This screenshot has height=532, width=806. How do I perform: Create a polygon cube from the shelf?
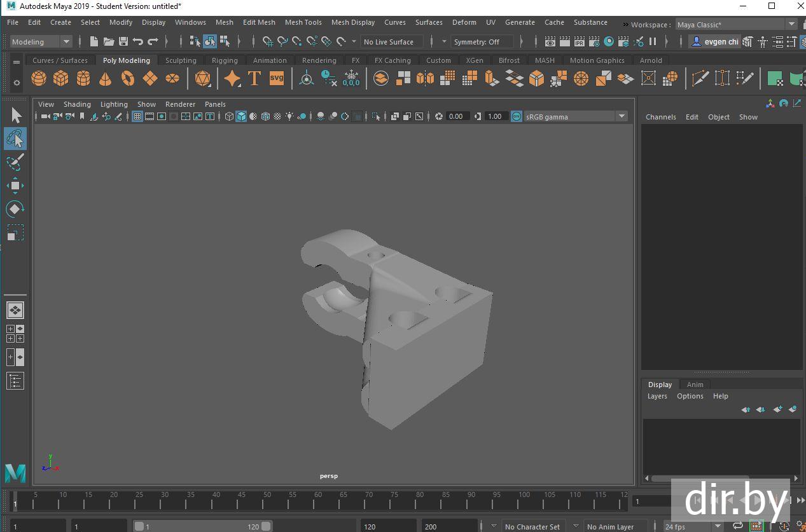coord(61,78)
